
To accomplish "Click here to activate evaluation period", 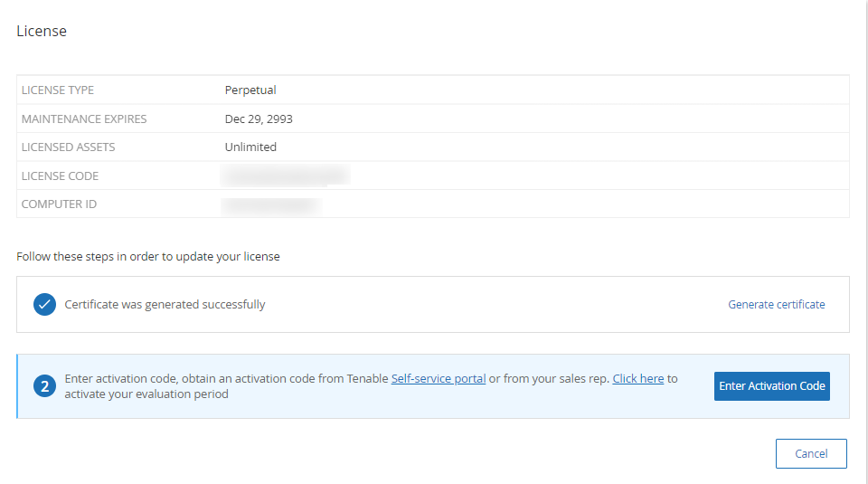I will pos(638,379).
